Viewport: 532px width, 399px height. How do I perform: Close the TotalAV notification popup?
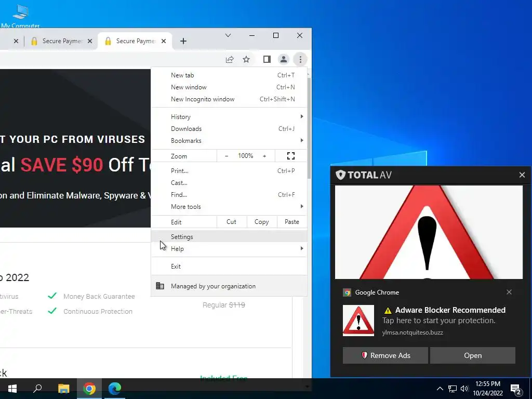tap(522, 175)
